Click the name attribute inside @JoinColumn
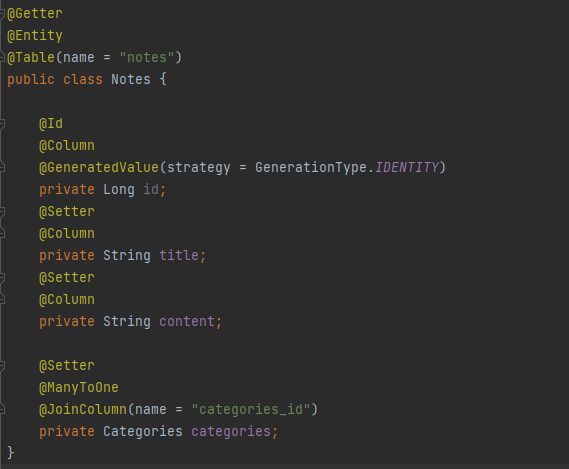Screen dimensions: 569x469 151,409
